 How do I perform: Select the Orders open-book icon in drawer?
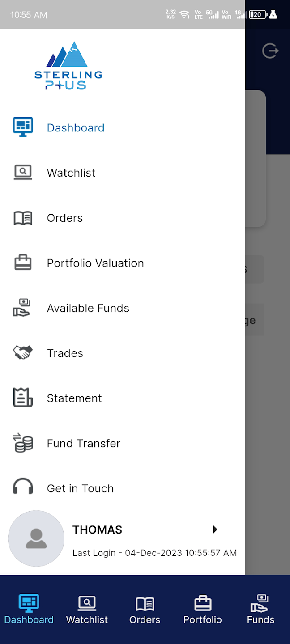pos(23,218)
